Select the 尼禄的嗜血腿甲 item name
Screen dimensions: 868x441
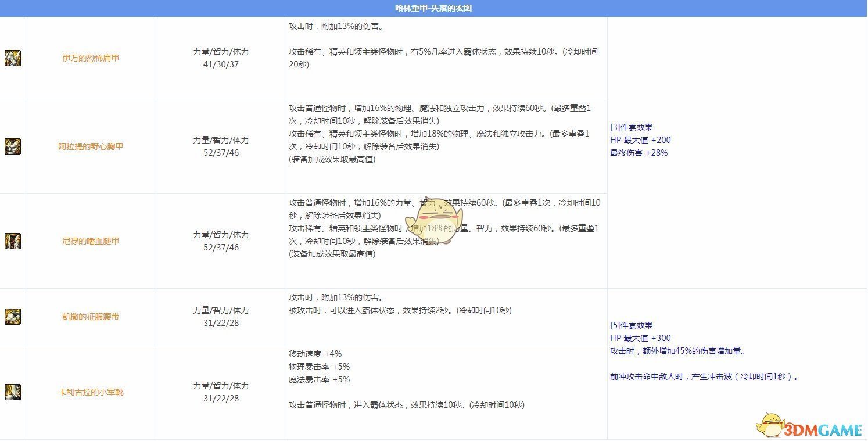pos(91,241)
